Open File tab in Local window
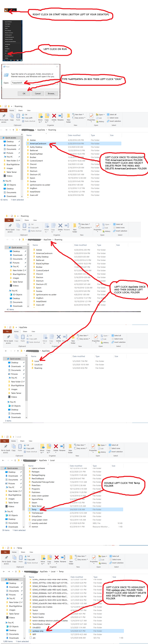Image resolution: width=148 pixels, height=644 pixels. [x=4, y=441]
